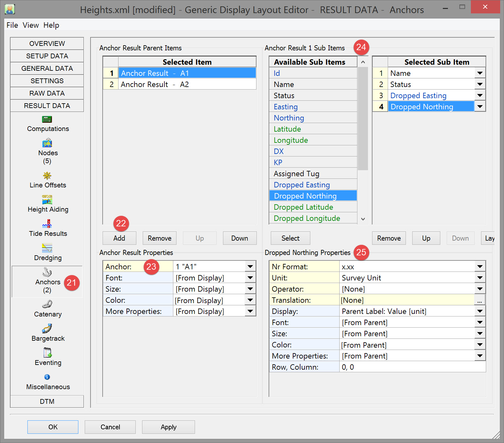Viewport: 504px width, 443px height.
Task: Select the Dredging icon
Action: (x=47, y=248)
